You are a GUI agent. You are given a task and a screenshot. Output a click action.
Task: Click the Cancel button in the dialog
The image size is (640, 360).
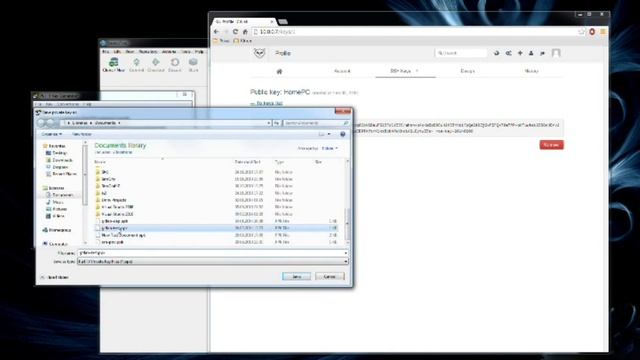click(330, 277)
